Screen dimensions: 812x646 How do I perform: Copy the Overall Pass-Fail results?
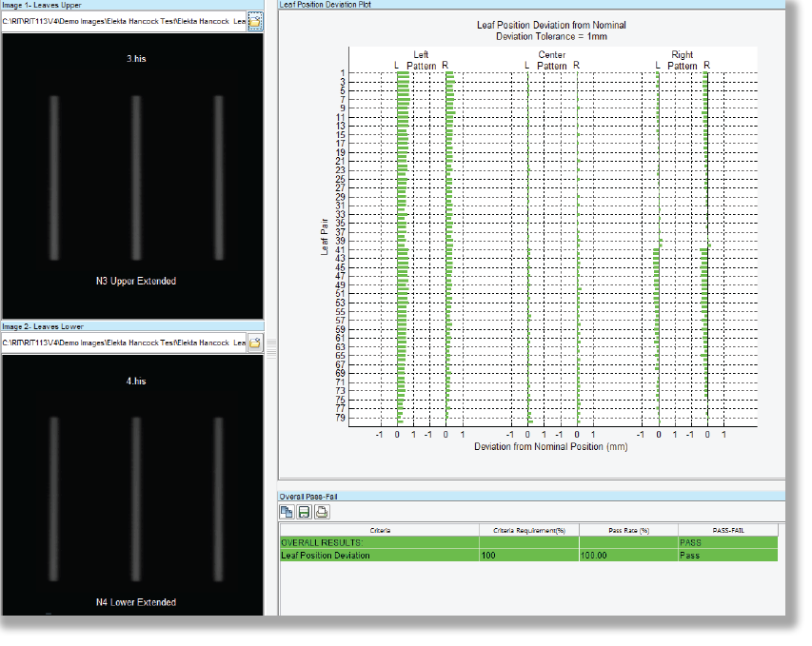(x=287, y=512)
